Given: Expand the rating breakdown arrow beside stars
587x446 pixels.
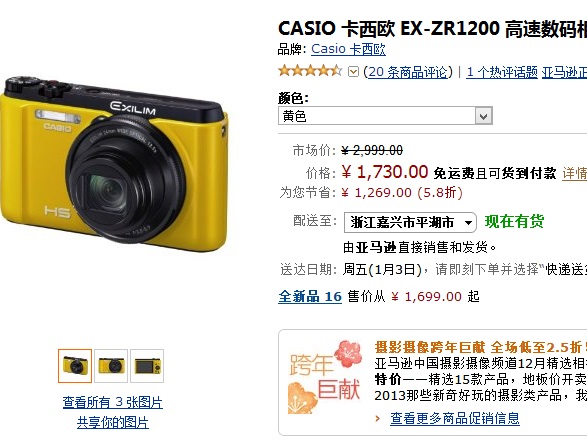Looking at the screenshot, I should [x=353, y=72].
